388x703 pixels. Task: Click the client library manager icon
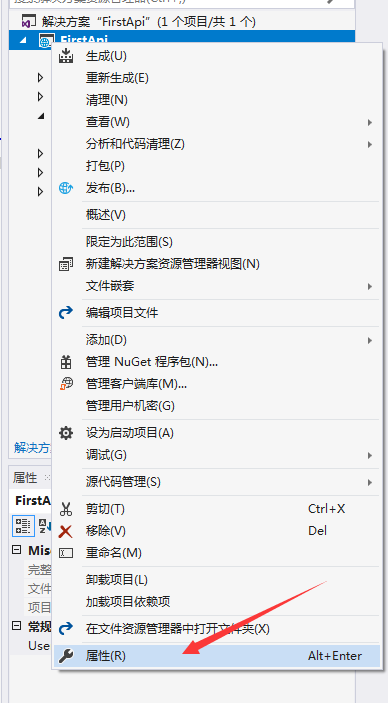[66, 384]
